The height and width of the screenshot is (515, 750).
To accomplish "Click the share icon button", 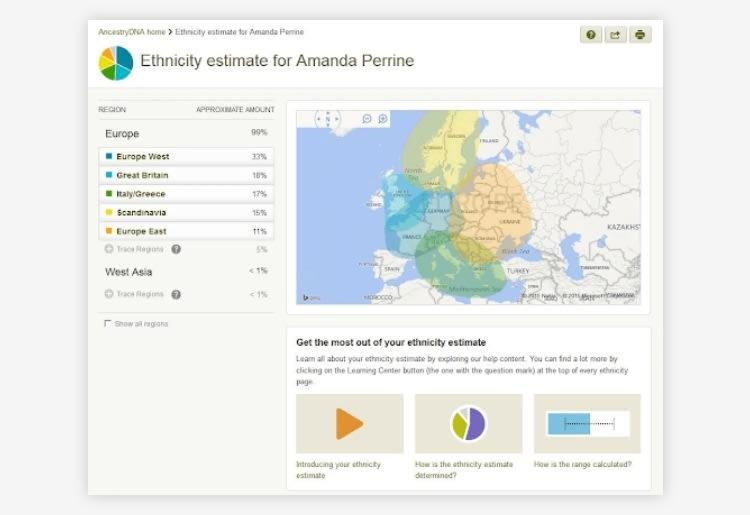I will click(616, 35).
